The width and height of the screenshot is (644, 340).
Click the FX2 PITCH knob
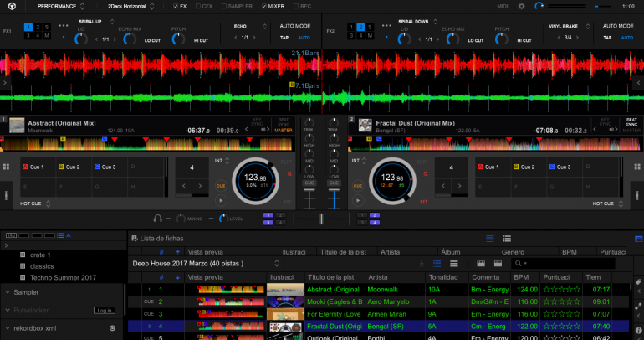pyautogui.click(x=501, y=39)
